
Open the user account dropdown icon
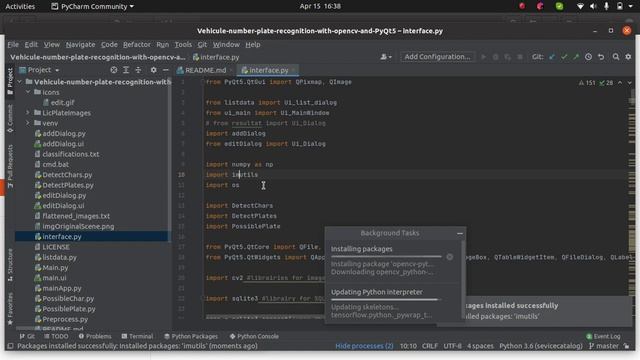click(386, 57)
